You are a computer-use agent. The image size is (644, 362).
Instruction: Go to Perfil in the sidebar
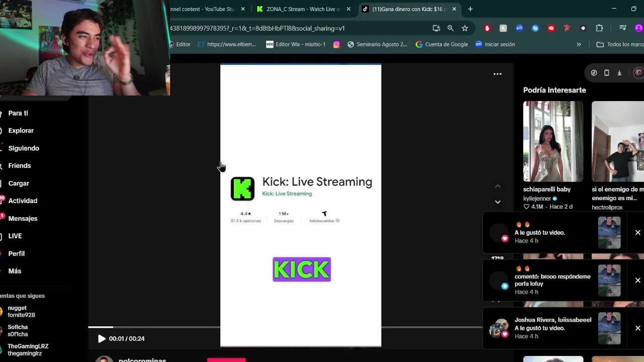click(x=17, y=254)
